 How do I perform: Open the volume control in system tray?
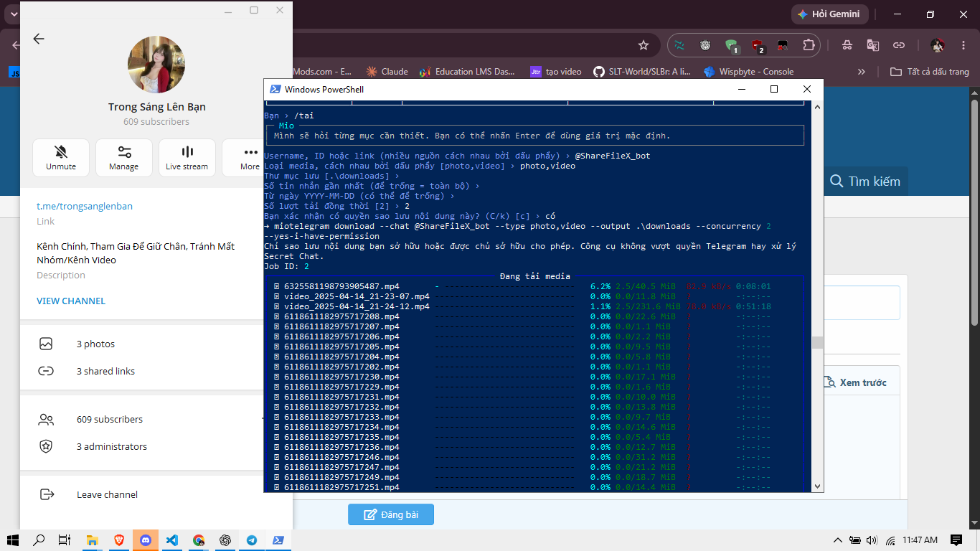tap(872, 540)
